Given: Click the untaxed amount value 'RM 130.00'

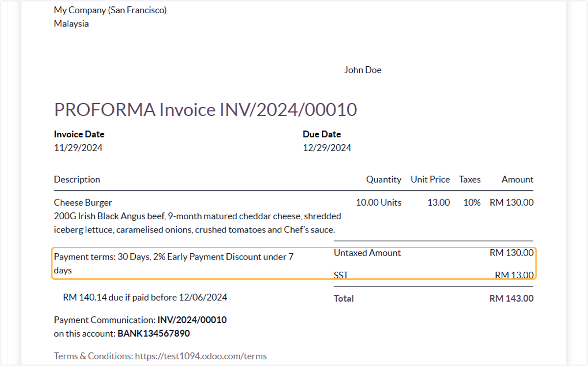Looking at the screenshot, I should tap(512, 253).
